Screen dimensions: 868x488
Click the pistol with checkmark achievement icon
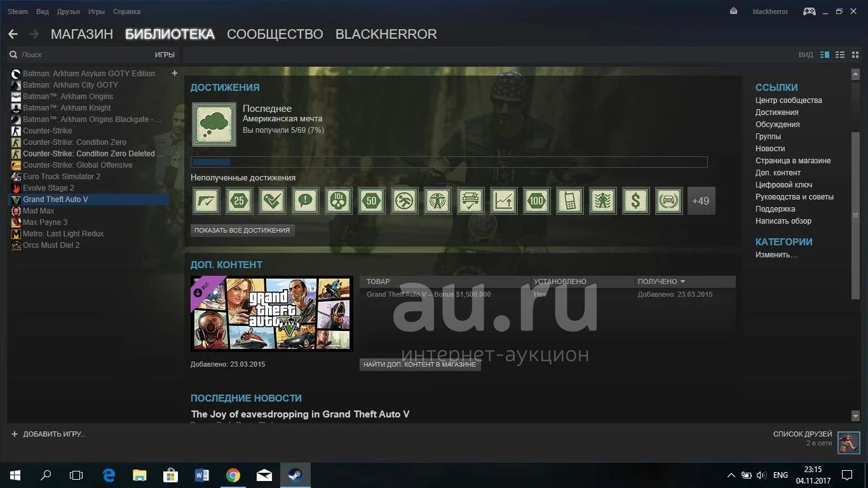207,201
